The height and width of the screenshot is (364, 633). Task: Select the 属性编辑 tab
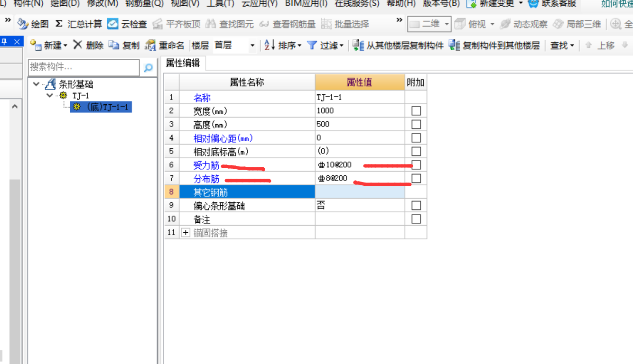click(x=183, y=63)
